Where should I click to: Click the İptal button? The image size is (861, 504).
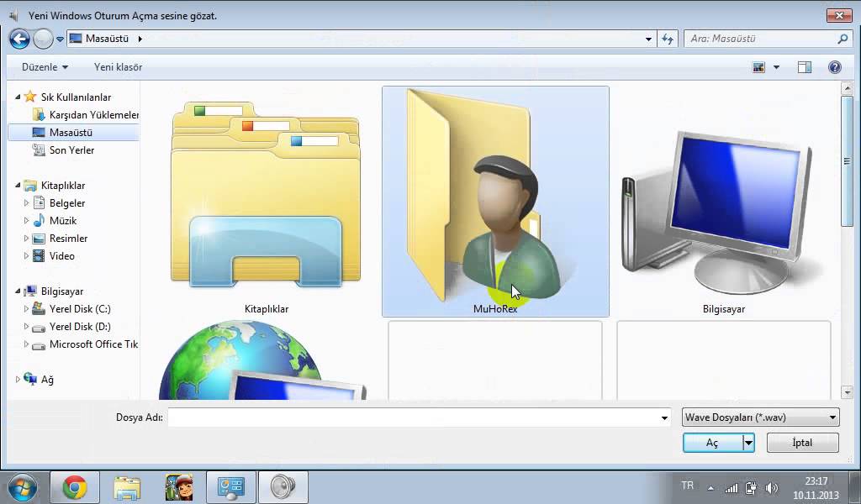click(802, 443)
